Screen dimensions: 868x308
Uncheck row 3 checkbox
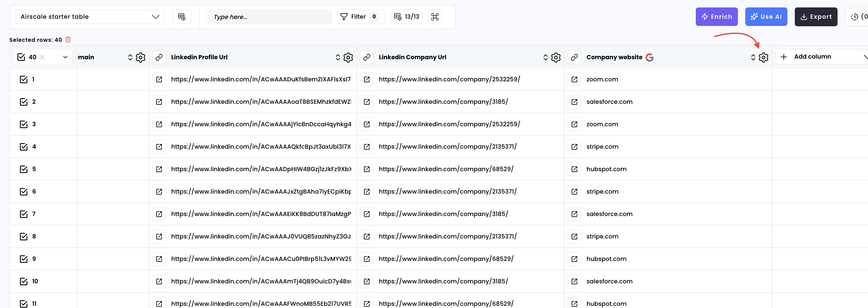[24, 124]
